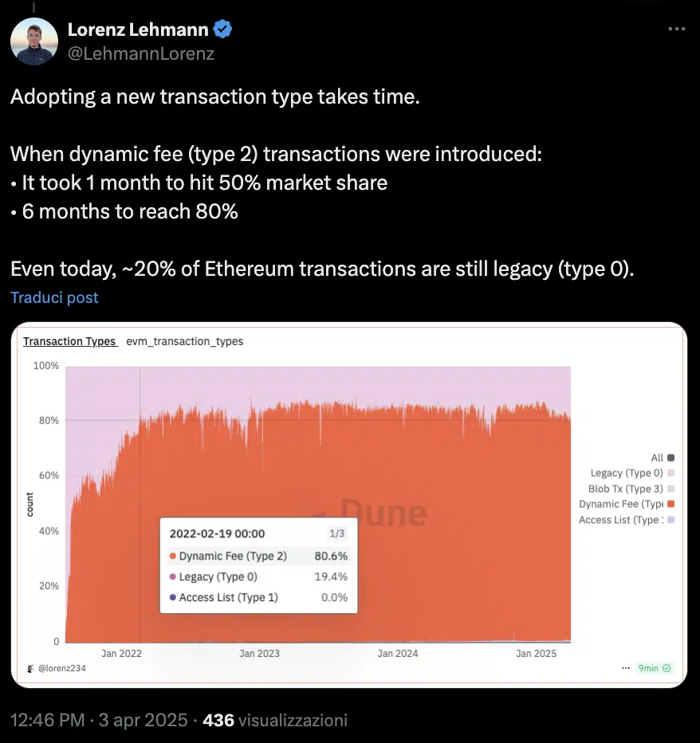Viewport: 700px width, 743px height.
Task: Click the Dune watermark logo
Action: pyautogui.click(x=373, y=513)
